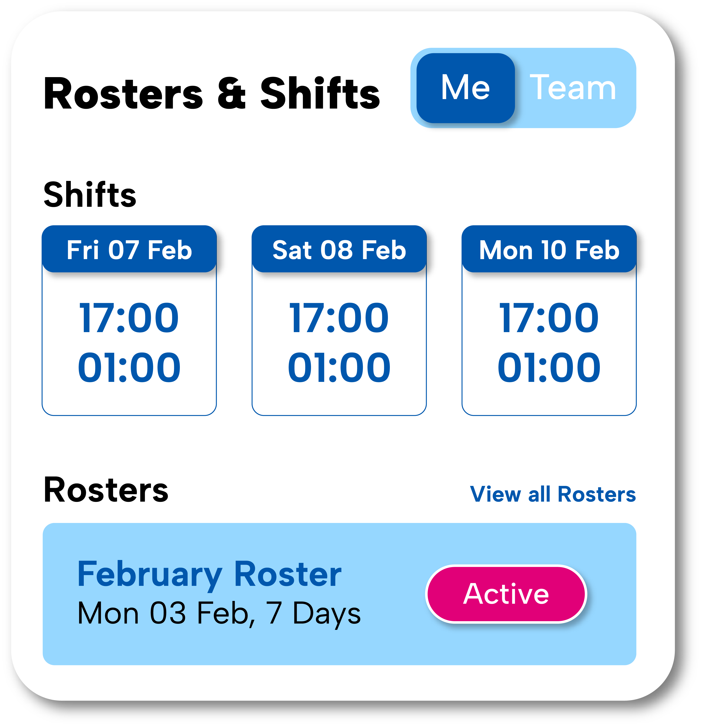This screenshot has height=728, width=703.
Task: Click empty space below Monday's shift times
Action: pos(549,399)
